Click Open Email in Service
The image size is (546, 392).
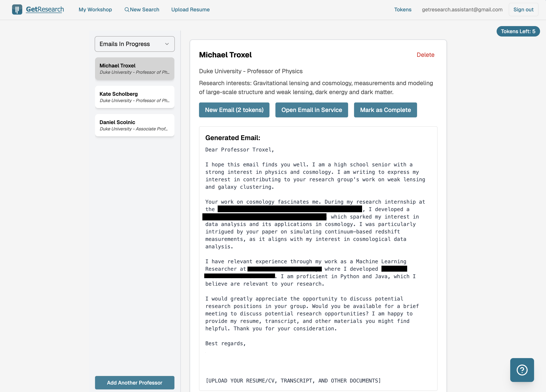[312, 110]
